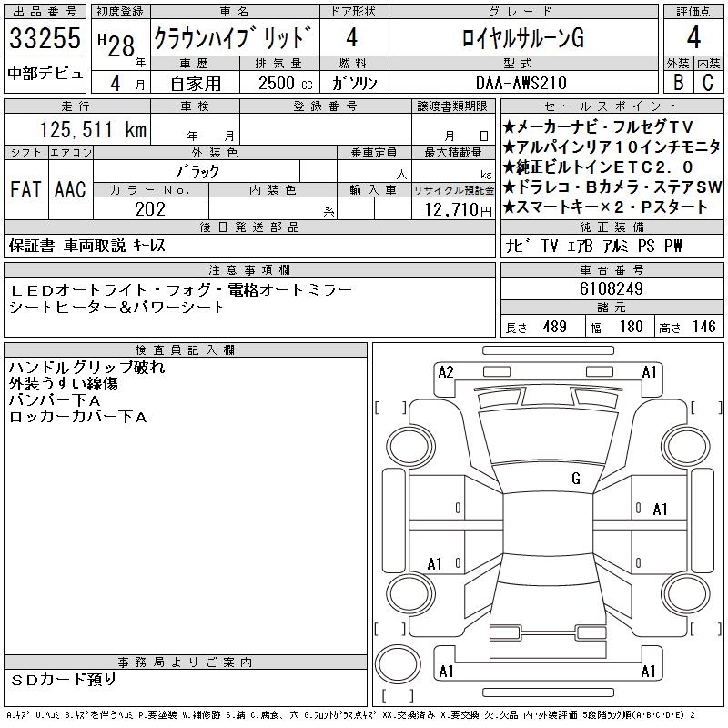Viewport: 728px width, 728px height.
Task: Click the A1 marker at the bottom-left corner of the diagram
Action: (446, 672)
